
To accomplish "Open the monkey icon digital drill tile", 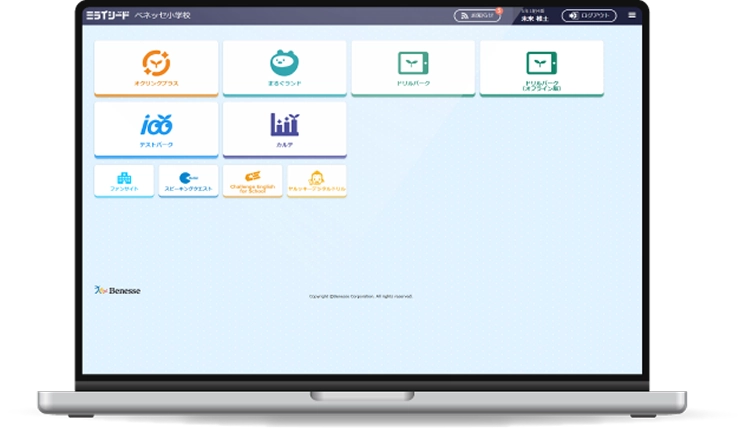I will pyautogui.click(x=316, y=181).
